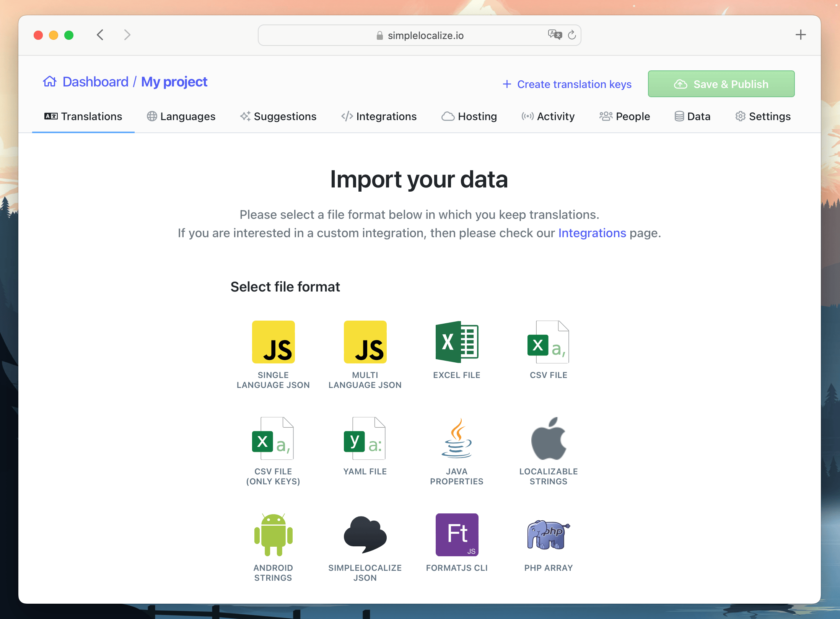Pick the YAML File format icon
This screenshot has height=619, width=840.
pos(365,438)
